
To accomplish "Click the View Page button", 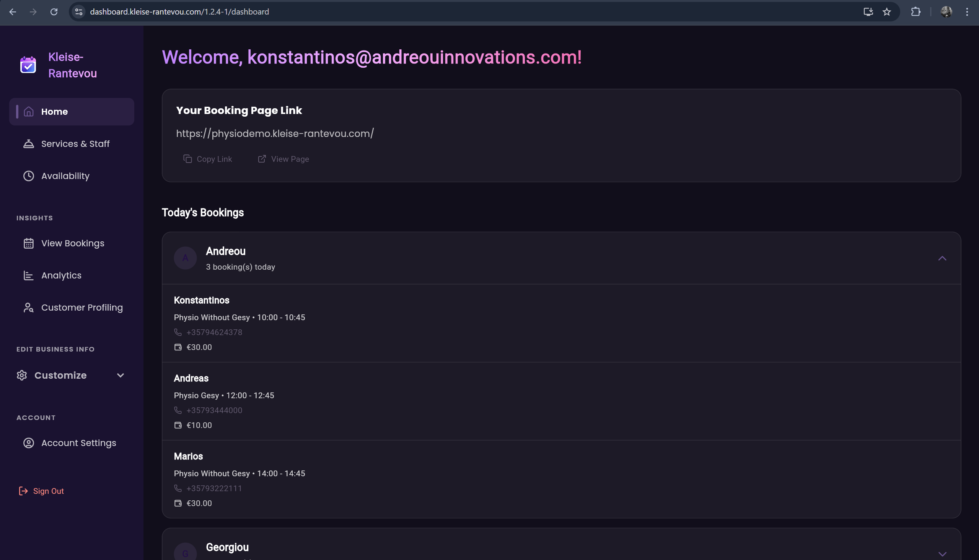I will point(283,159).
